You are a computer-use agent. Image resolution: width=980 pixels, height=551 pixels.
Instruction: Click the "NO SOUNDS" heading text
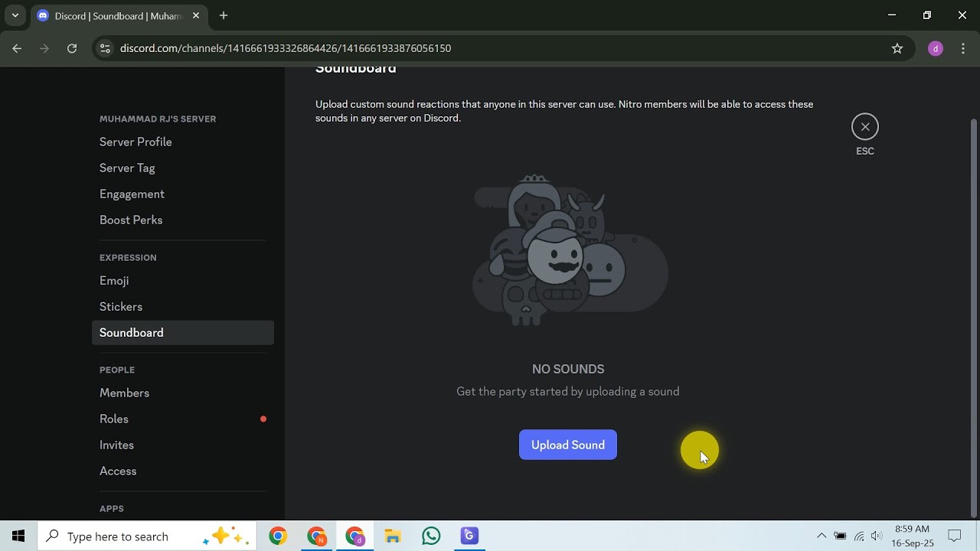pyautogui.click(x=568, y=369)
